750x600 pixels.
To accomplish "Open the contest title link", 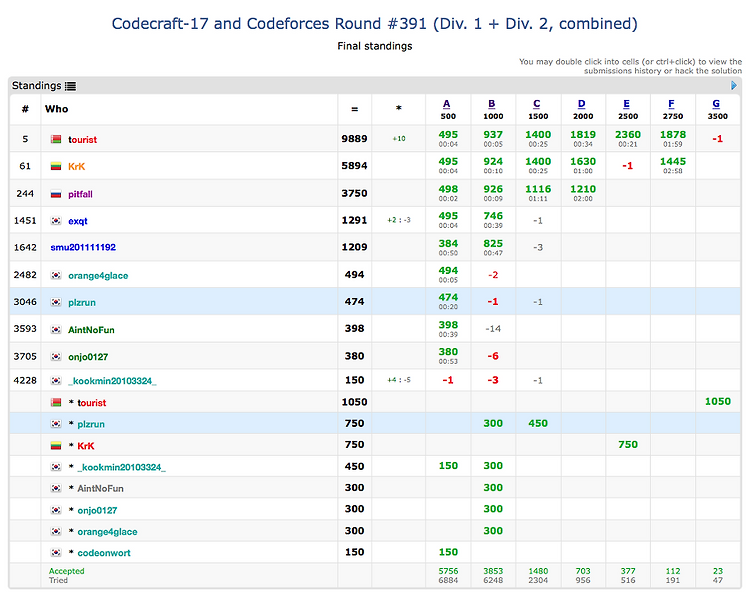I will [375, 23].
